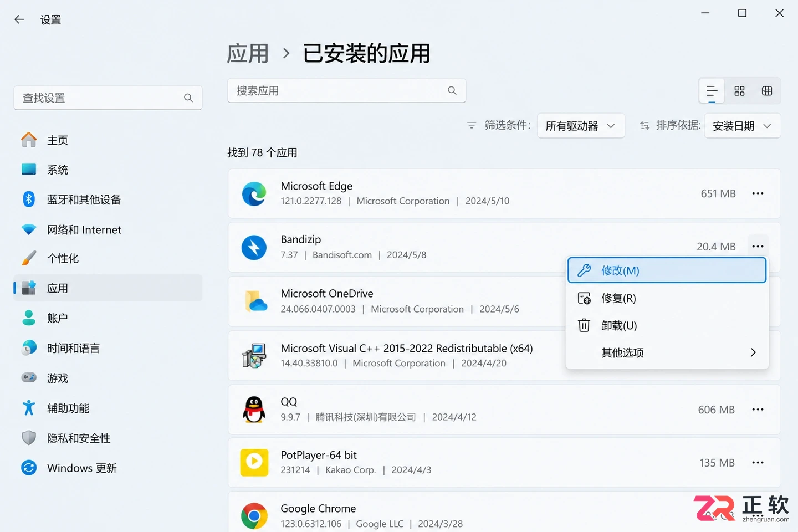Image resolution: width=798 pixels, height=532 pixels.
Task: Click the Bandizip app icon
Action: pos(254,247)
